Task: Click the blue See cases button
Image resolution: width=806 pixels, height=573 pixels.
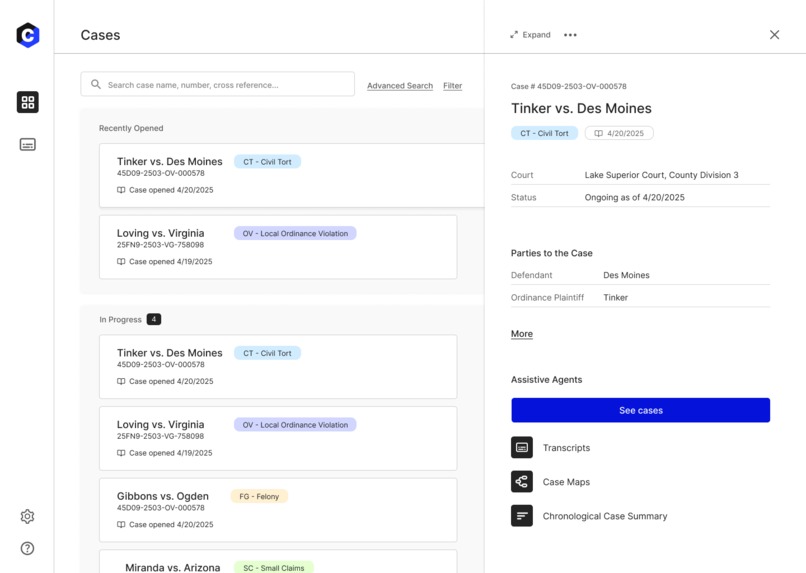Action: click(x=640, y=410)
